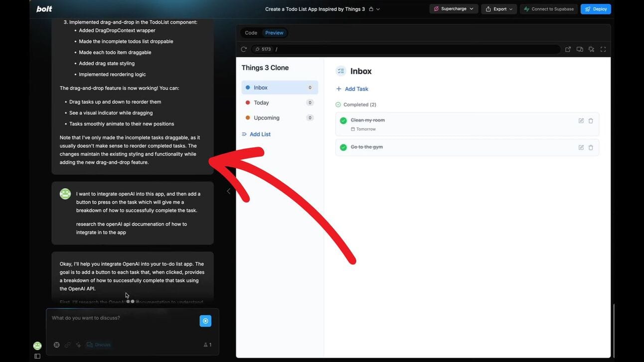Click the Things 3 Clone title
This screenshot has height=362, width=644.
(x=265, y=68)
